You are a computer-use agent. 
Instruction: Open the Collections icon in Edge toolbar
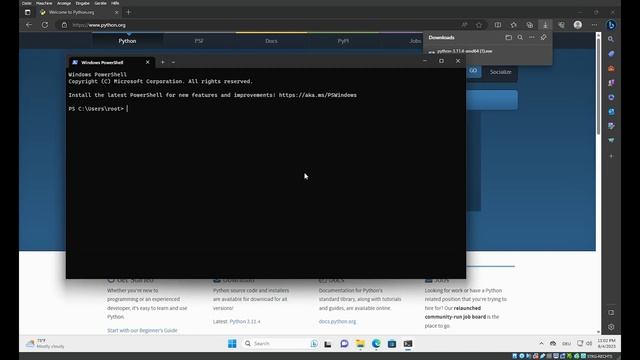pos(529,25)
